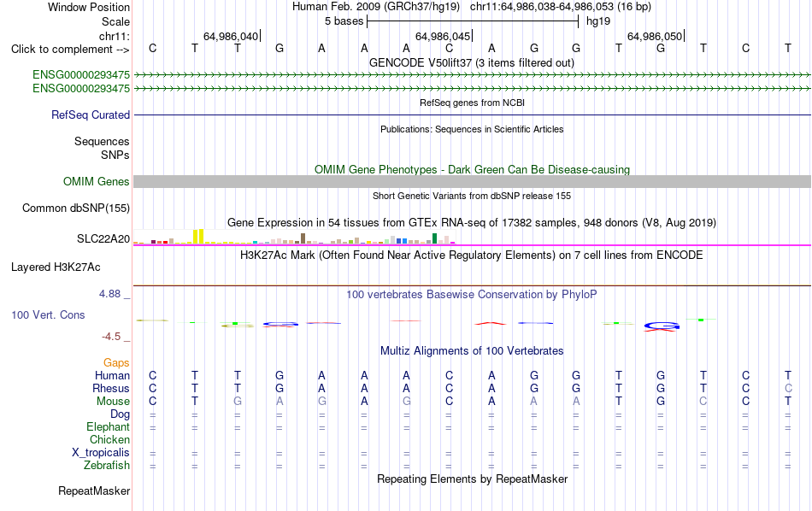Click chr11:64,986,038-64,986,053 position text
The height and width of the screenshot is (511, 812).
point(542,7)
